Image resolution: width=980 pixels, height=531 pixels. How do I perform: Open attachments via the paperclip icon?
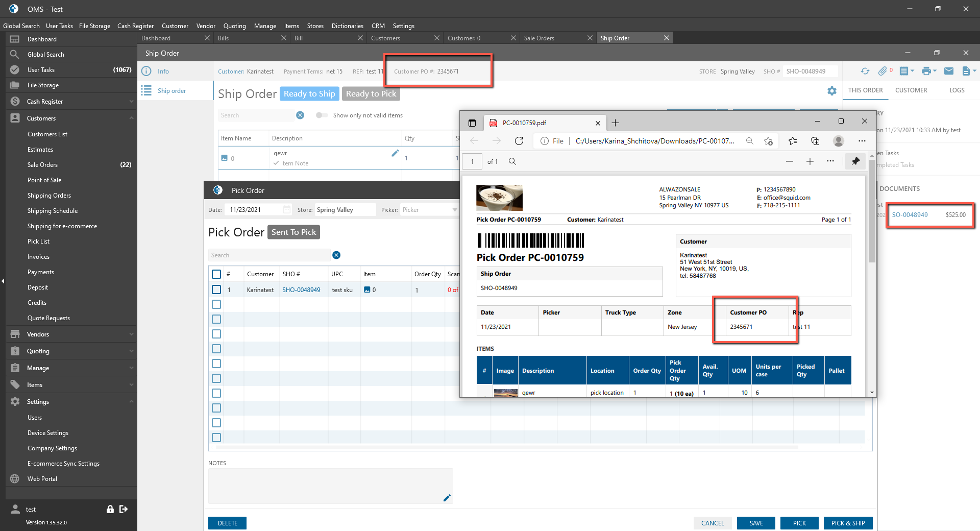882,71
